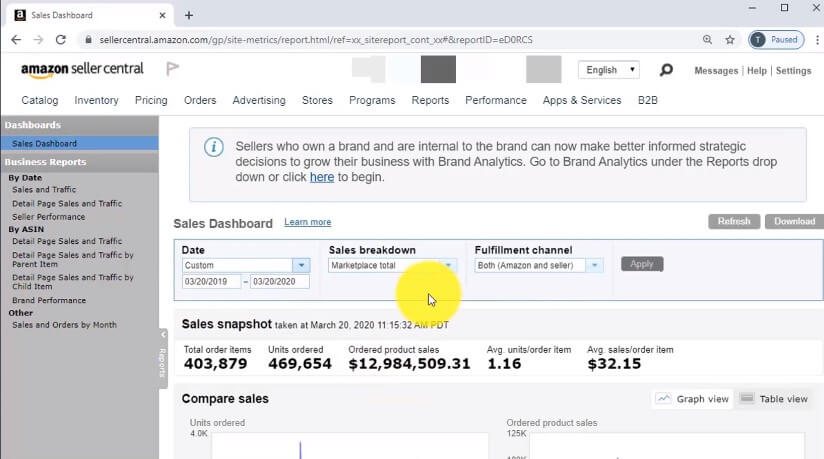The height and width of the screenshot is (459, 824).
Task: Open the Seller Performance report
Action: coord(48,217)
